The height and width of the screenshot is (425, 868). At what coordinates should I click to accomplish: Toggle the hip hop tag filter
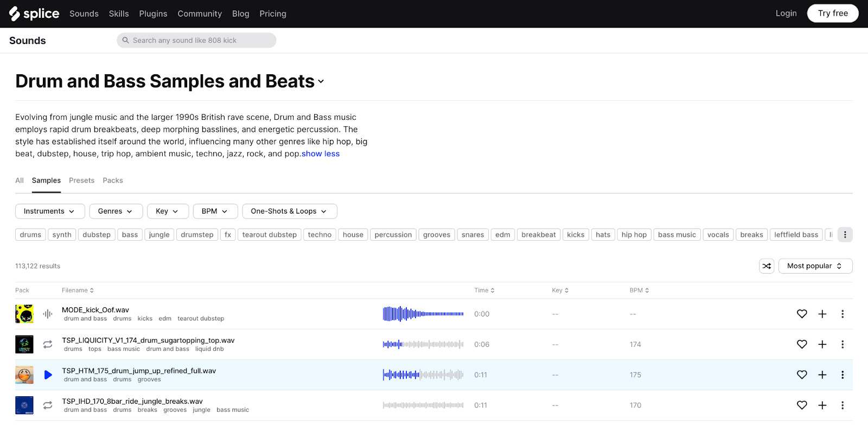[634, 235]
